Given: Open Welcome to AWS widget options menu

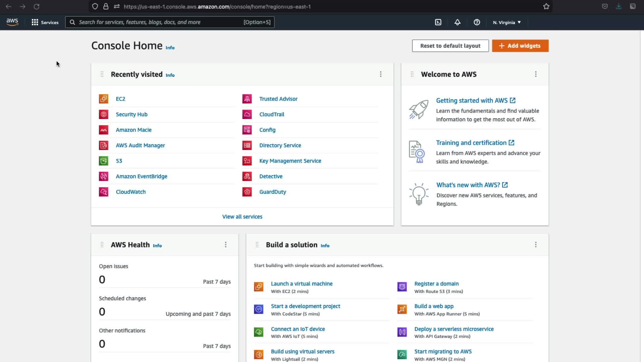Looking at the screenshot, I should pos(536,74).
